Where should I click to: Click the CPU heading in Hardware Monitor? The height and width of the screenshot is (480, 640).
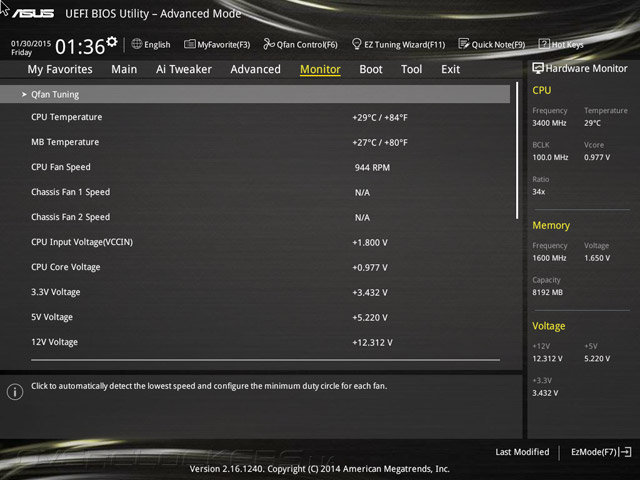click(x=542, y=90)
